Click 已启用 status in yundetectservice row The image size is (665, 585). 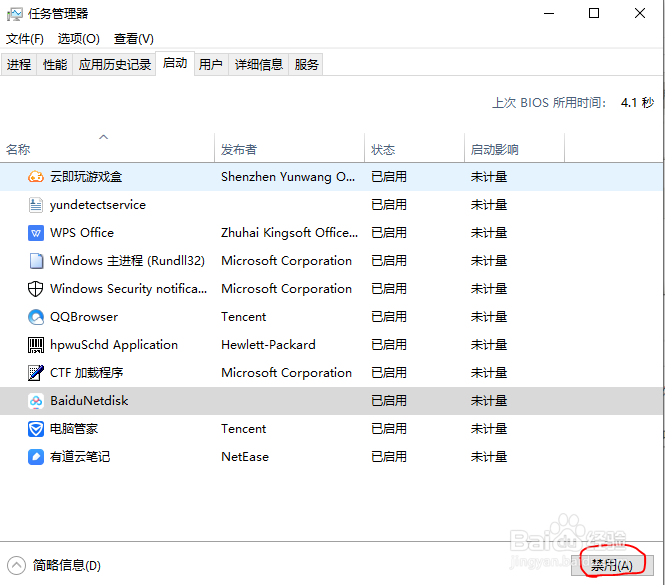(389, 205)
